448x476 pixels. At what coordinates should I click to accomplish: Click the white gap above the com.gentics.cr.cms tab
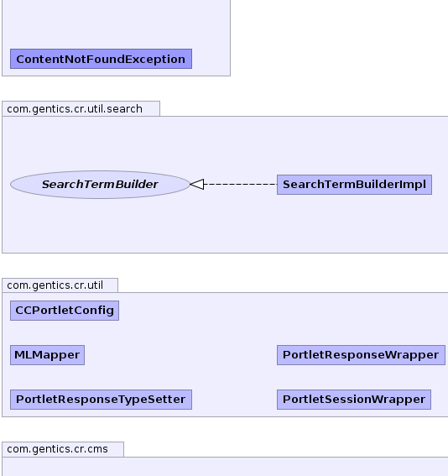[x=225, y=429]
